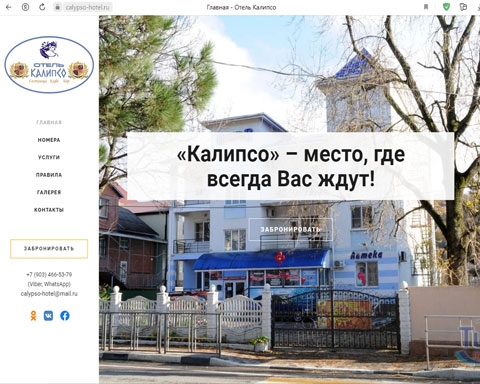This screenshot has width=480, height=384.
Task: Click the ЗАБРОНИРОВАТЬ button over the hero photo
Action: coord(290,229)
